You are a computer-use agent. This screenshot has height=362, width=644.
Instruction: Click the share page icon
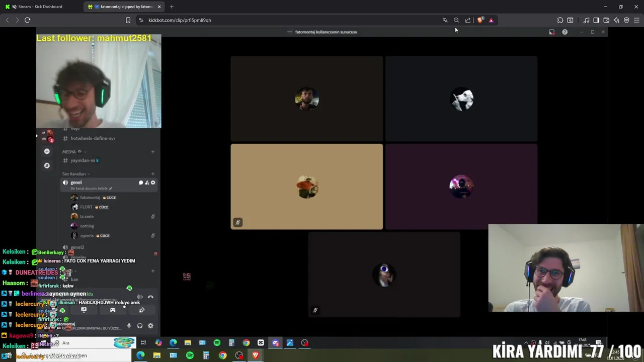coord(468,20)
